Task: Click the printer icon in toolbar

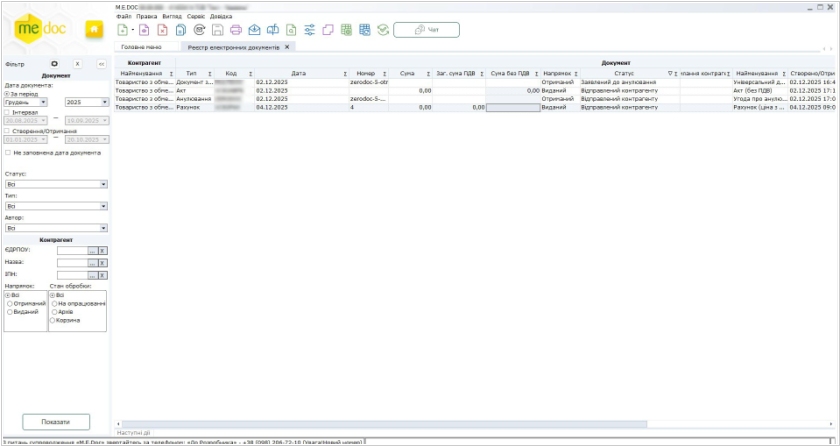Action: (236, 30)
